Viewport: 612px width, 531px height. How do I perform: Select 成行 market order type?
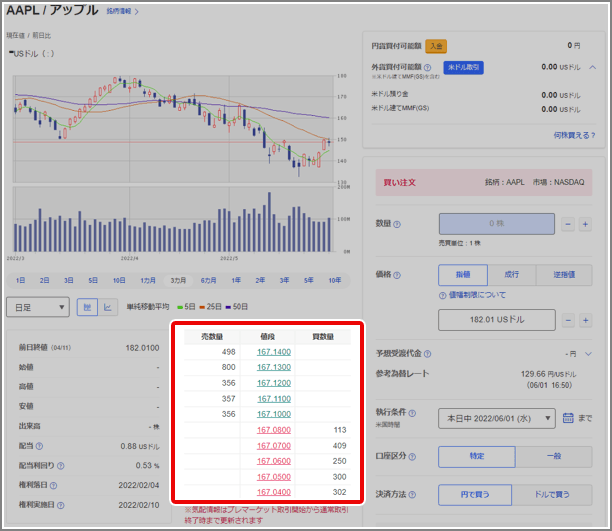512,275
